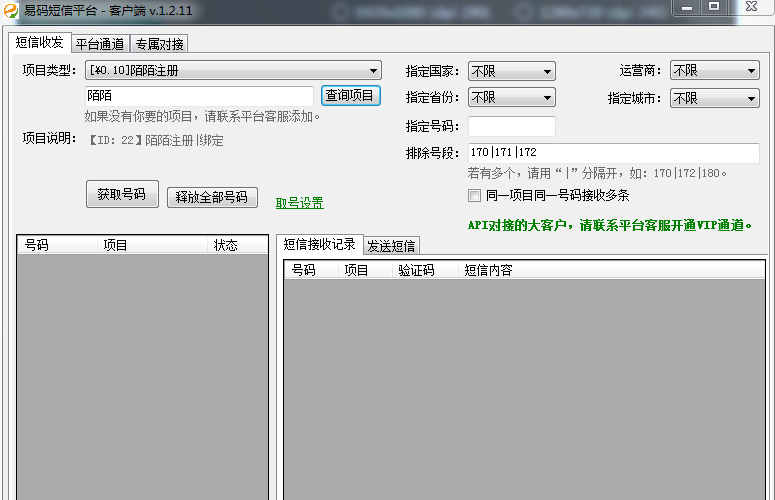Maximize the 易码短信平台 window

tap(714, 7)
